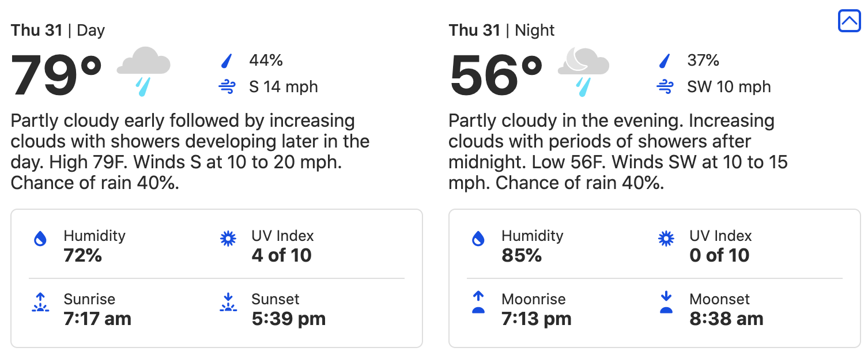Click the daytime rain cloud weather icon
This screenshot has width=868, height=355.
click(144, 71)
